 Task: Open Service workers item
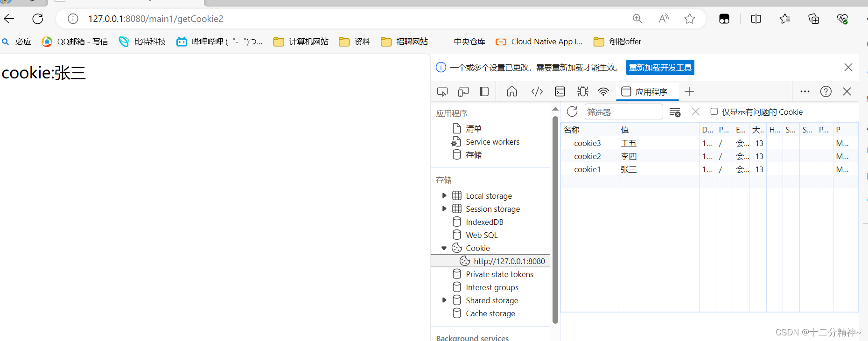point(492,142)
